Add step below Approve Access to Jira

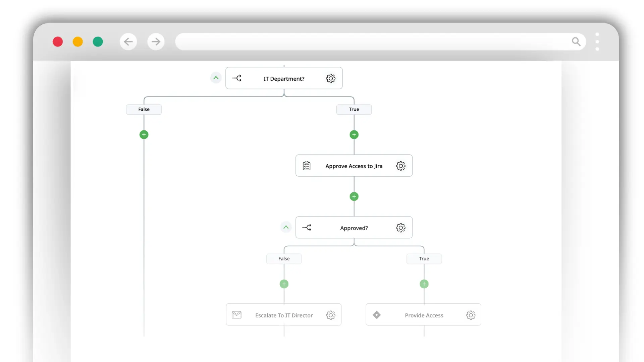click(x=354, y=196)
